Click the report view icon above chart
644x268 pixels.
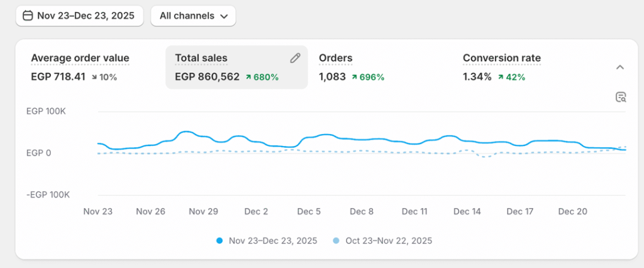[621, 97]
